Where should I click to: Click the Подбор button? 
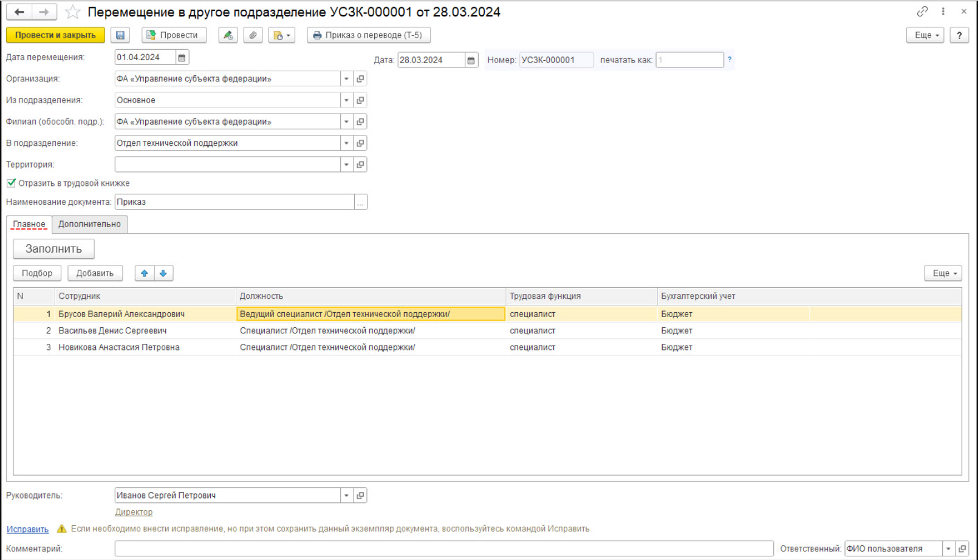point(37,273)
